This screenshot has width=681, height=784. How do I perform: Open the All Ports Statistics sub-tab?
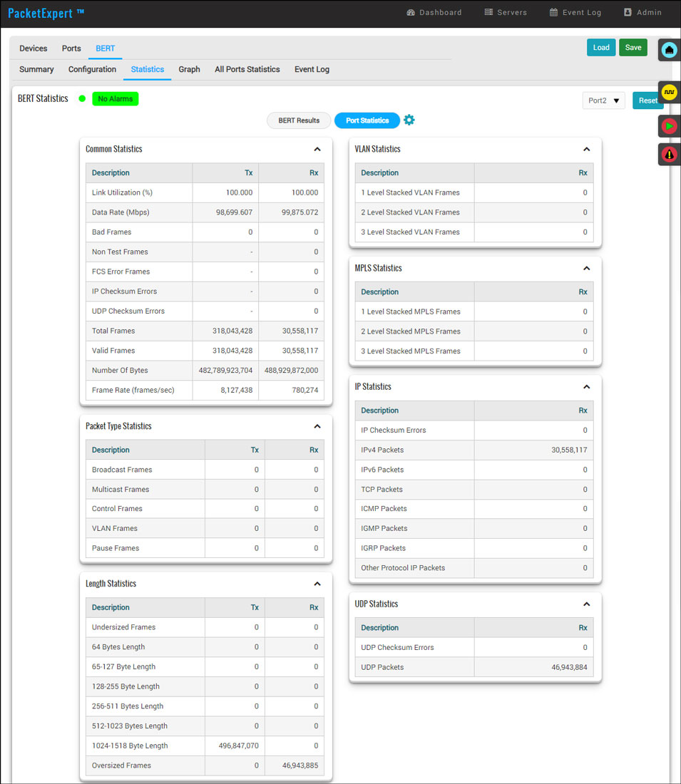(247, 70)
